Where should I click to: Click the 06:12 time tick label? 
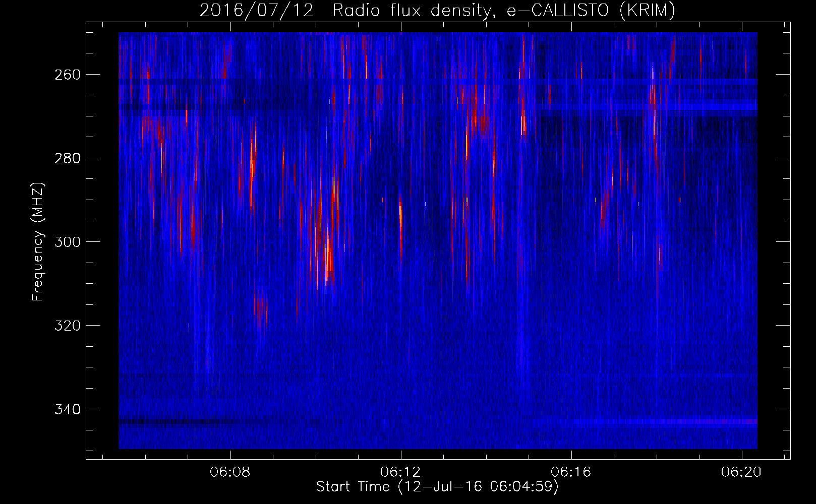[x=401, y=472]
